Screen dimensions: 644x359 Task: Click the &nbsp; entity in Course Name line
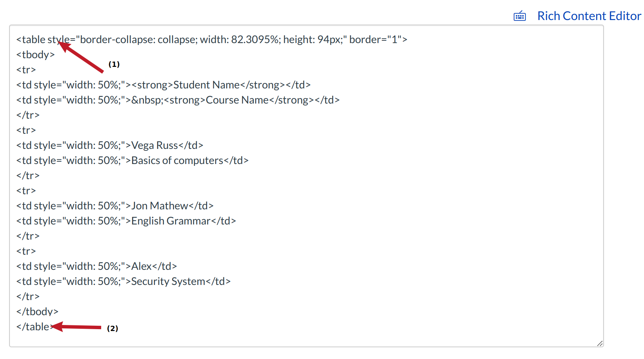148,100
